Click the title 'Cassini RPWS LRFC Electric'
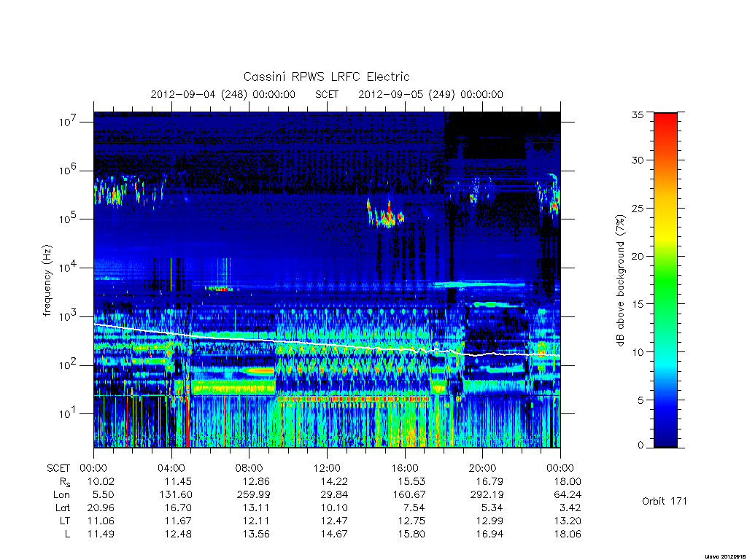Viewport: 747px width, 560px height. [x=326, y=77]
